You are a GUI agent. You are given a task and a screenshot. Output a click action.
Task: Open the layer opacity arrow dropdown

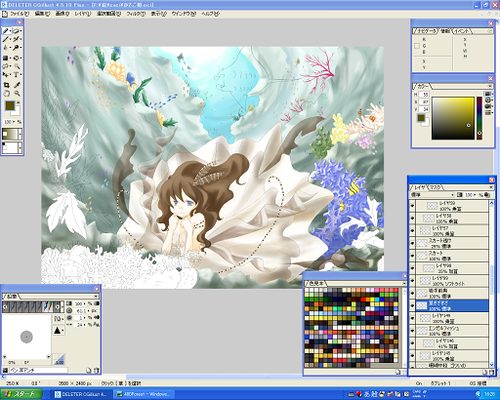pyautogui.click(x=475, y=194)
